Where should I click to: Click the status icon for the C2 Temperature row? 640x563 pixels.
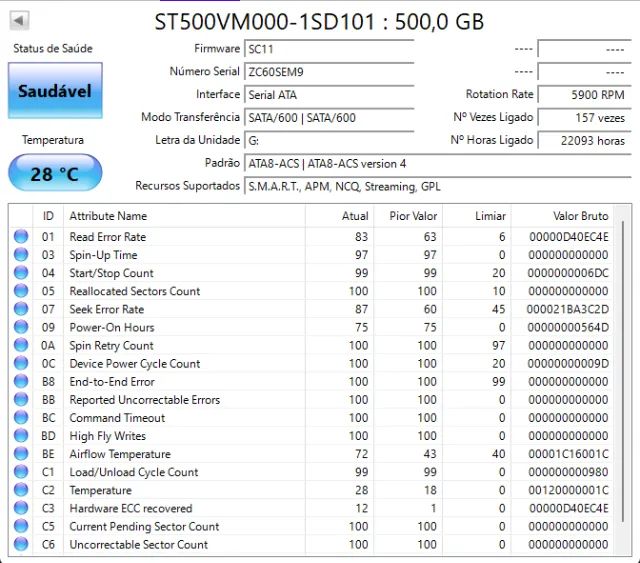point(21,490)
